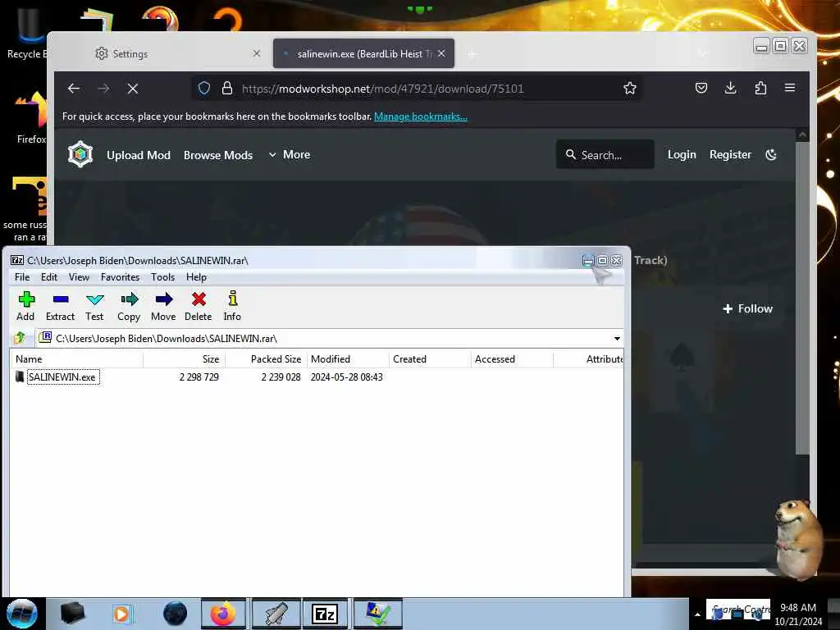Click the ModWorkshop Search field
The width and height of the screenshot is (840, 630).
click(x=605, y=155)
